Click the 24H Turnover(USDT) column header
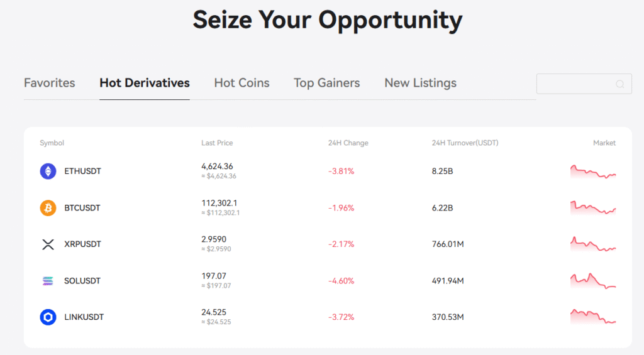644x355 pixels. pos(465,143)
